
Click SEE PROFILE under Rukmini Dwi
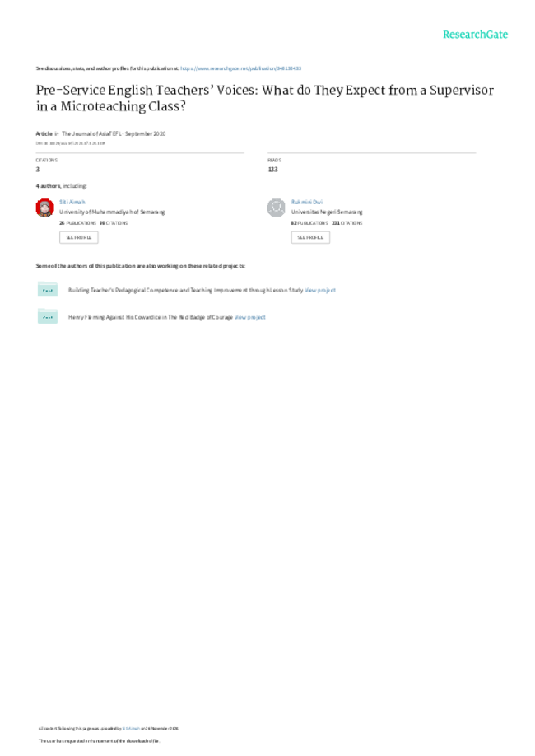coord(310,237)
